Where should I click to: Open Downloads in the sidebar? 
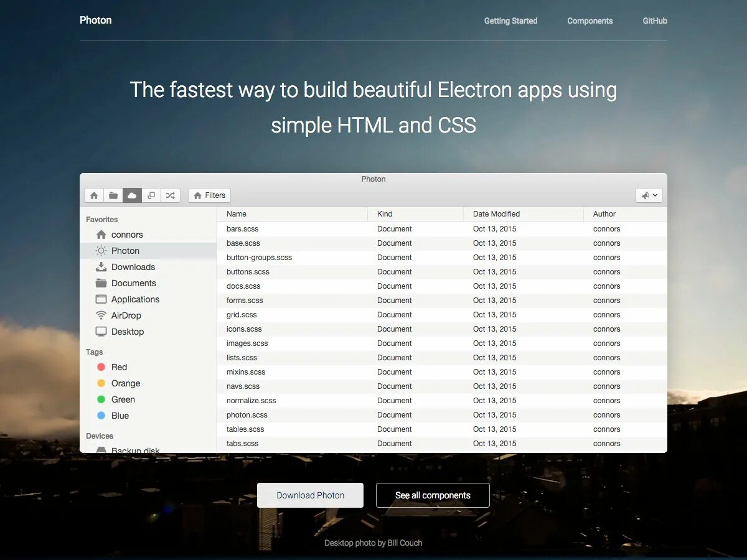(x=148, y=267)
